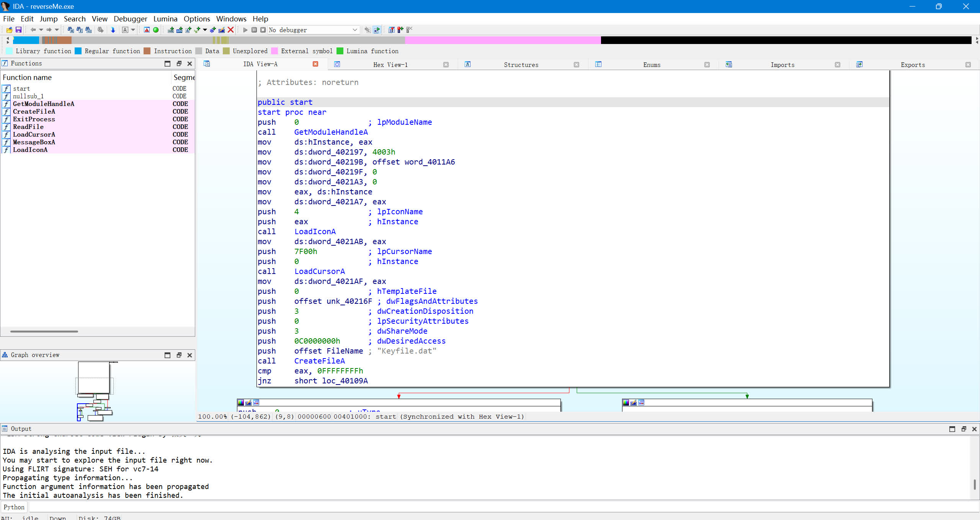
Task: Click the create-string 'A' plus icon
Action: point(188,30)
